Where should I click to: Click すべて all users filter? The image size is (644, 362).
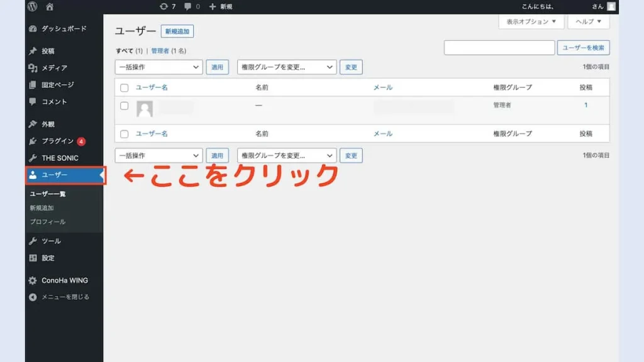pyautogui.click(x=125, y=51)
